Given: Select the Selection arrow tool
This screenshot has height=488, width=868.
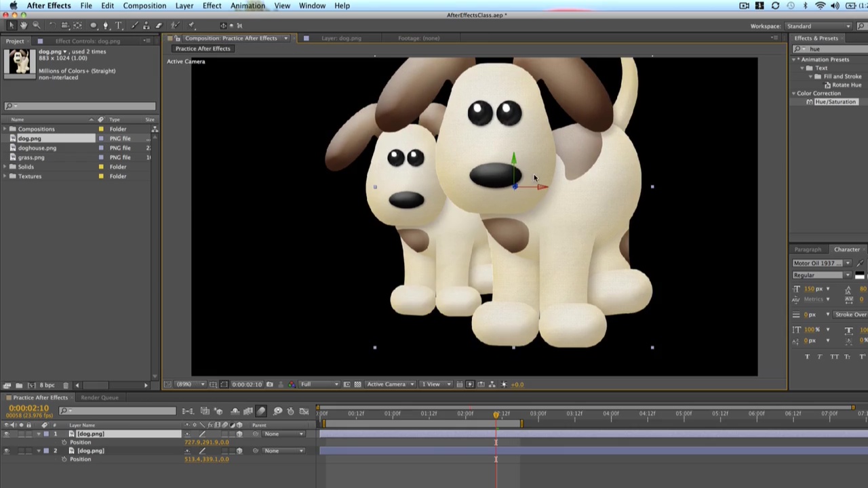Looking at the screenshot, I should (x=12, y=26).
